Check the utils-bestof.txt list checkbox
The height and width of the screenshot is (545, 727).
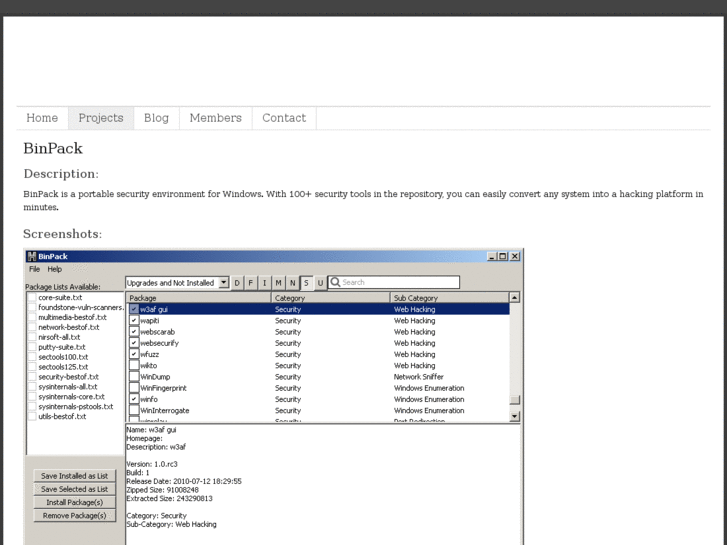tap(32, 417)
